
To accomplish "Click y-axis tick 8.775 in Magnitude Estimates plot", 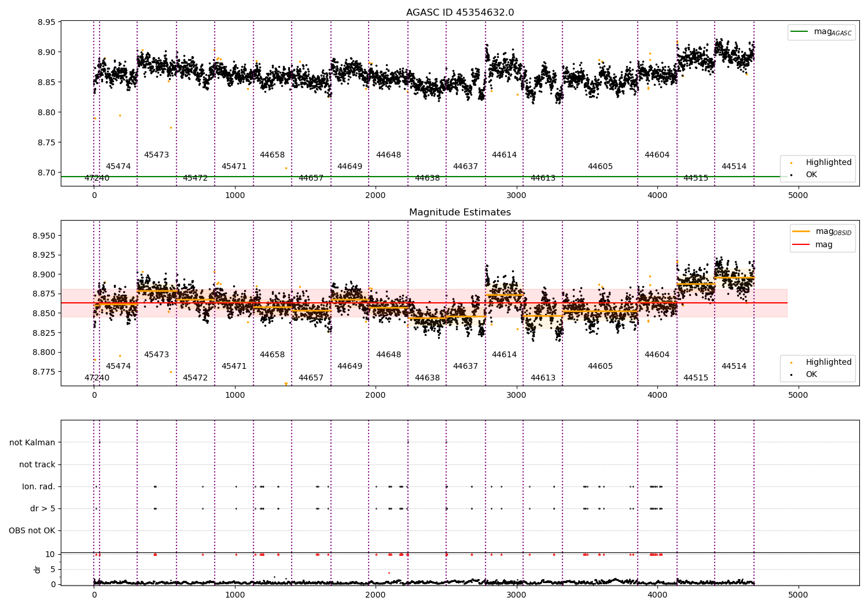I will (x=44, y=372).
